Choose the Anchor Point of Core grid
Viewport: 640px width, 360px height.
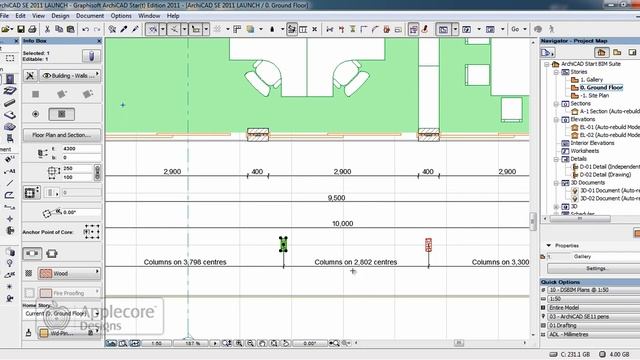92,231
